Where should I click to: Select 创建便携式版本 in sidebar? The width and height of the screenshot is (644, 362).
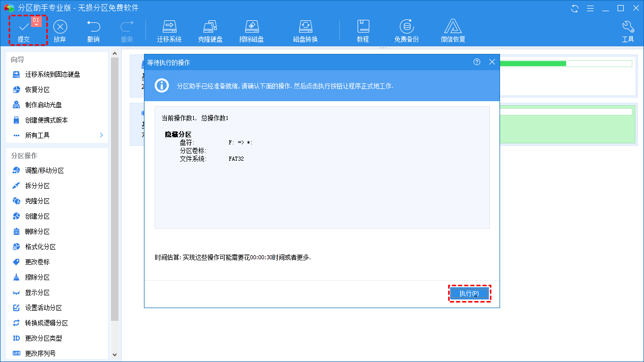(x=46, y=120)
